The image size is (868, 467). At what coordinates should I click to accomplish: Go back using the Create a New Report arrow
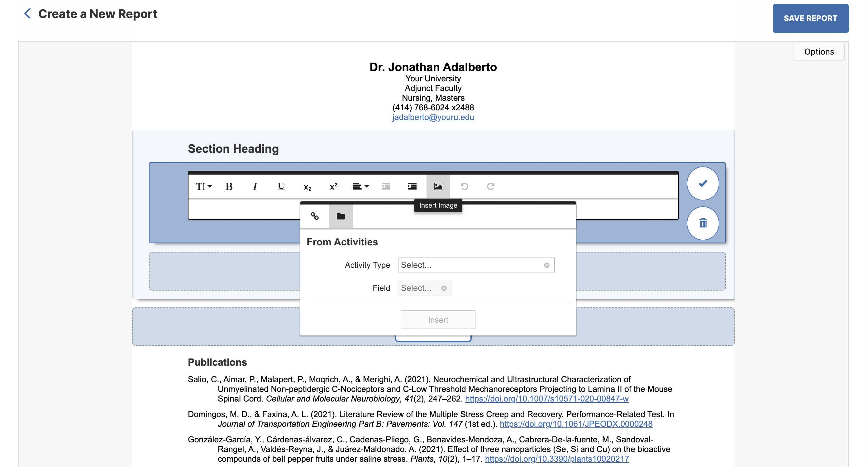[x=27, y=13]
